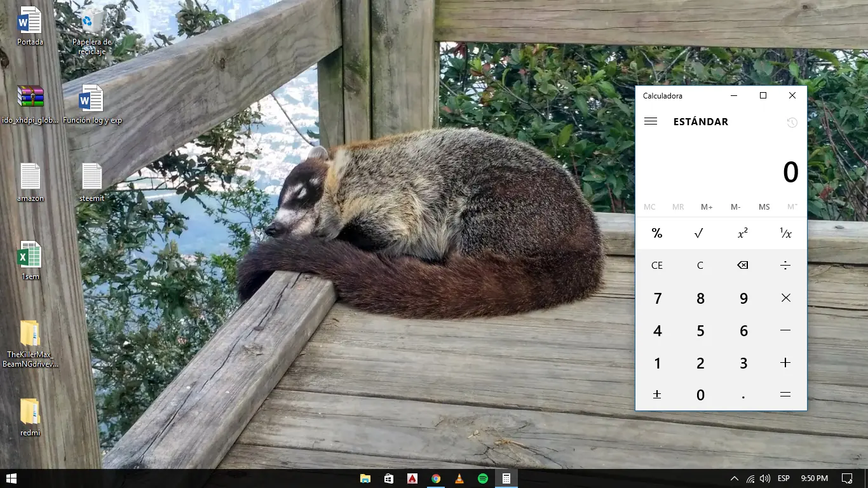Select the Portada Word document icon

coord(30,27)
